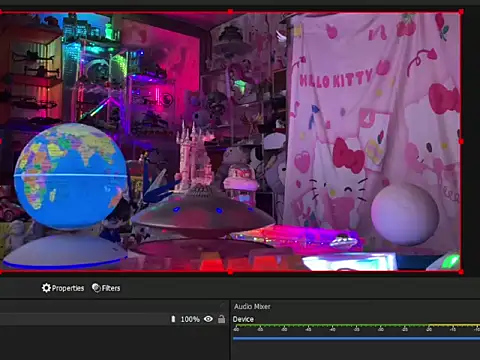Toggle the source lock icon
Screen dimensions: 480x360
tap(221, 319)
